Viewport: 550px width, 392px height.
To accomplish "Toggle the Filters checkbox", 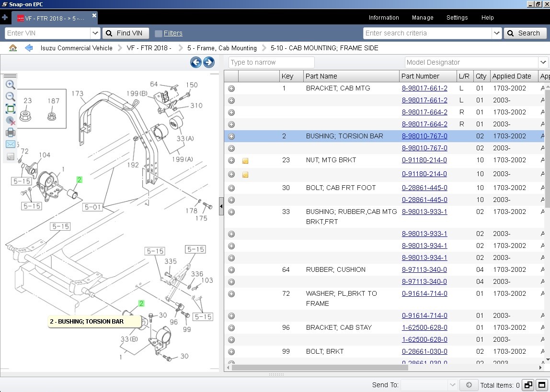I will coord(159,34).
